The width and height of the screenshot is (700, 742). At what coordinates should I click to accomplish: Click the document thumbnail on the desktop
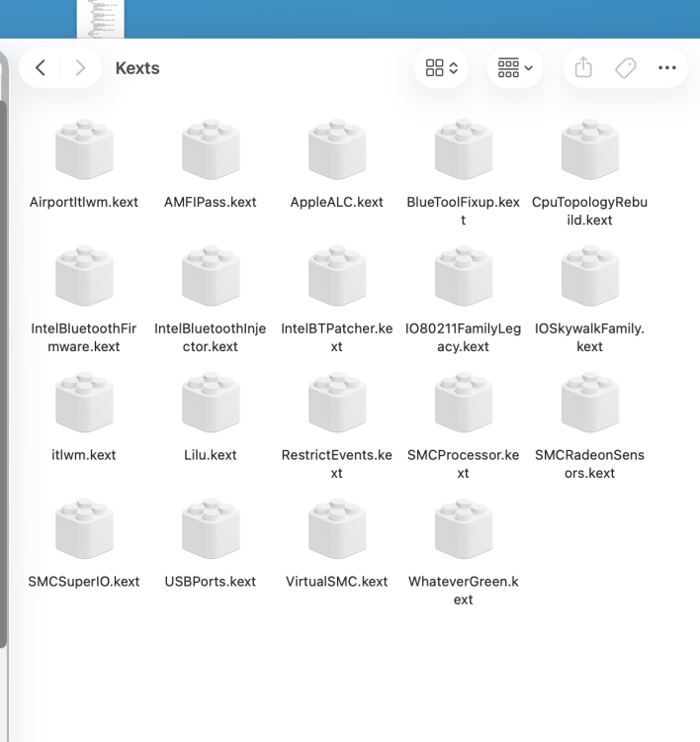[101, 19]
